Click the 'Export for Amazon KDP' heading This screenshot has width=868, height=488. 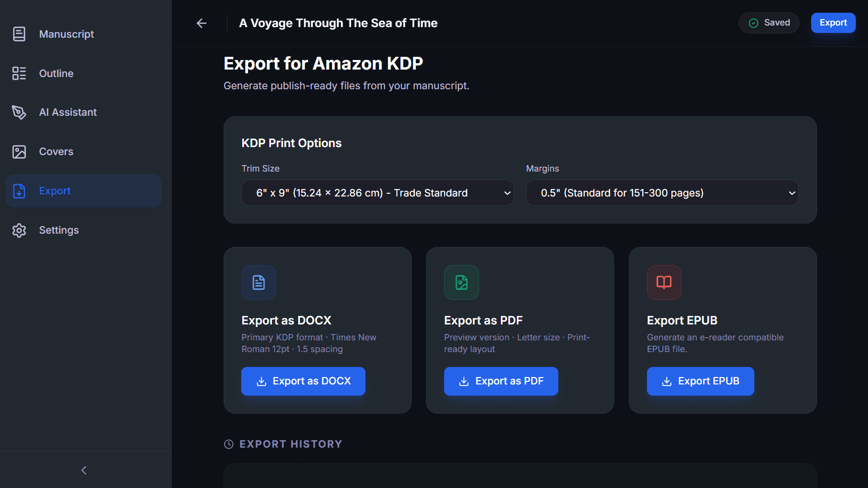click(323, 63)
